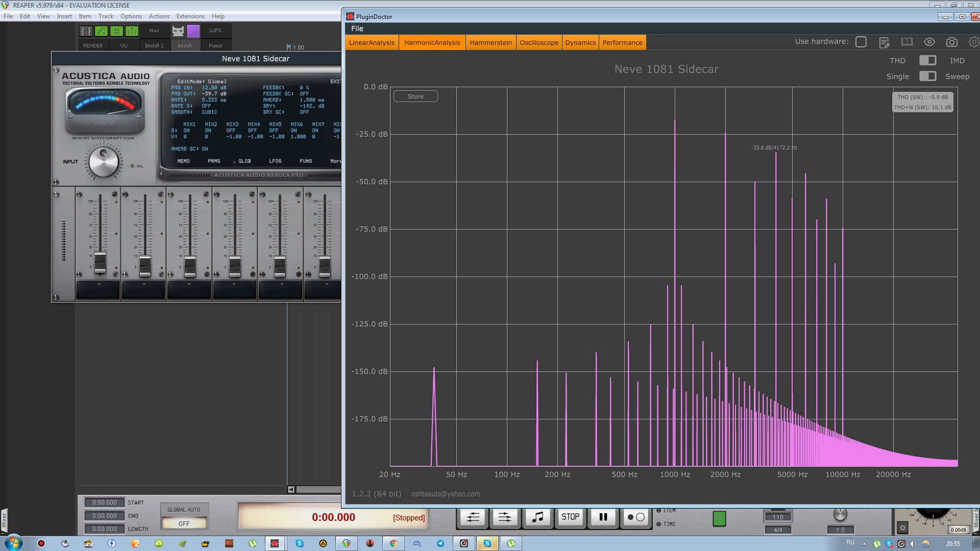Open Chrome from the taskbar

click(x=393, y=543)
